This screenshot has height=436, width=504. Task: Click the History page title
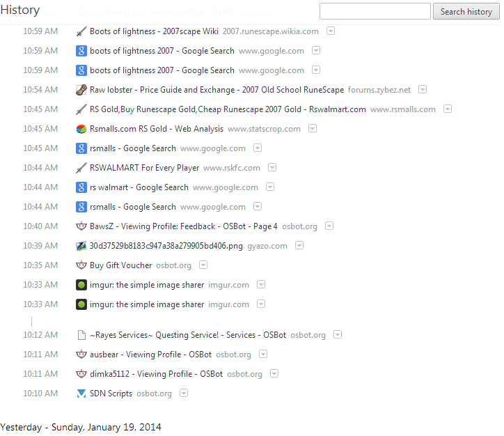(x=20, y=10)
